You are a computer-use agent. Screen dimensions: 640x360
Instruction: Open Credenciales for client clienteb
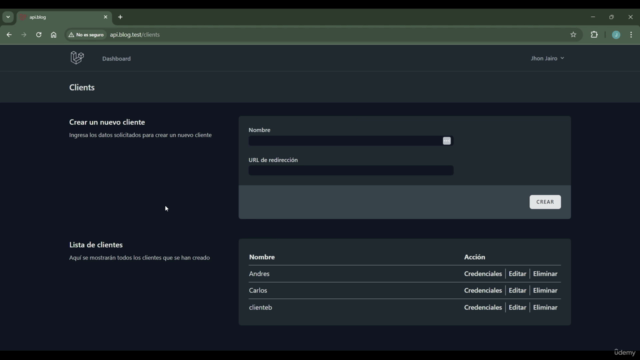coord(483,307)
